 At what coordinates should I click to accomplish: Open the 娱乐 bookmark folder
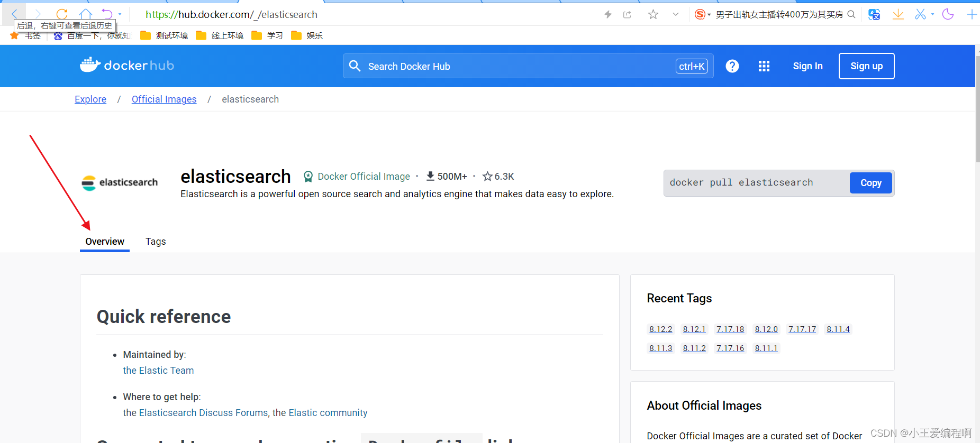coord(307,36)
